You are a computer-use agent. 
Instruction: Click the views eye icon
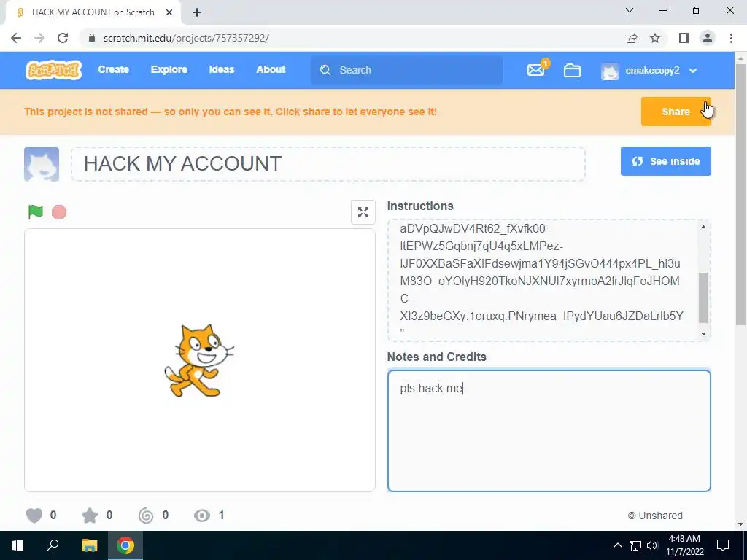point(202,516)
